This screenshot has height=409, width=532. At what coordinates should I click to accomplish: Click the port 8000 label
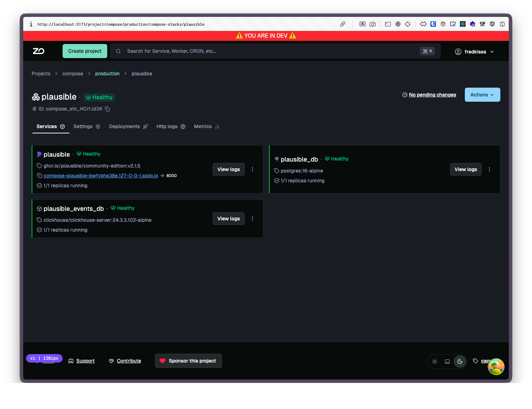[172, 176]
